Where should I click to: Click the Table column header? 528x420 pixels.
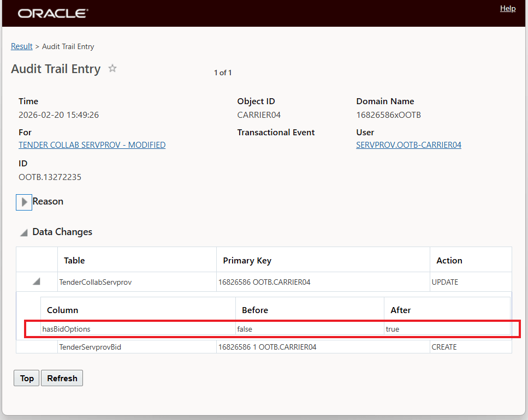pos(74,261)
